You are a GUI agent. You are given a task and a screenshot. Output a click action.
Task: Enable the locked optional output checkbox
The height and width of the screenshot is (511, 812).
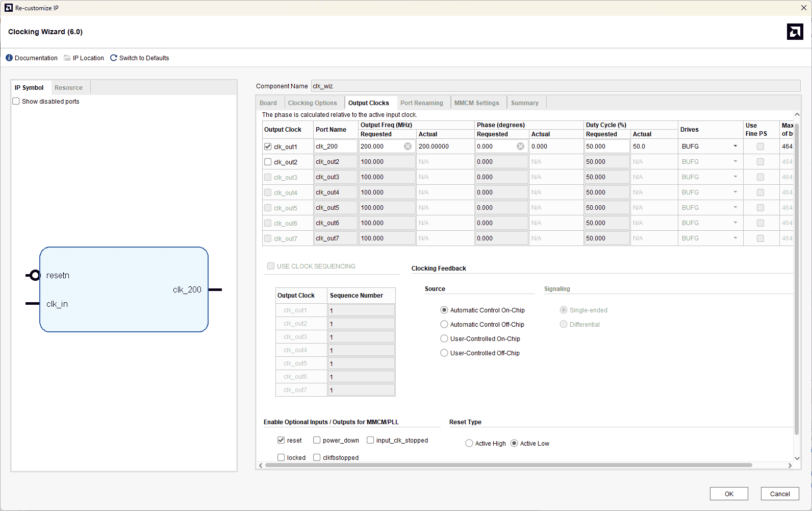coord(281,457)
